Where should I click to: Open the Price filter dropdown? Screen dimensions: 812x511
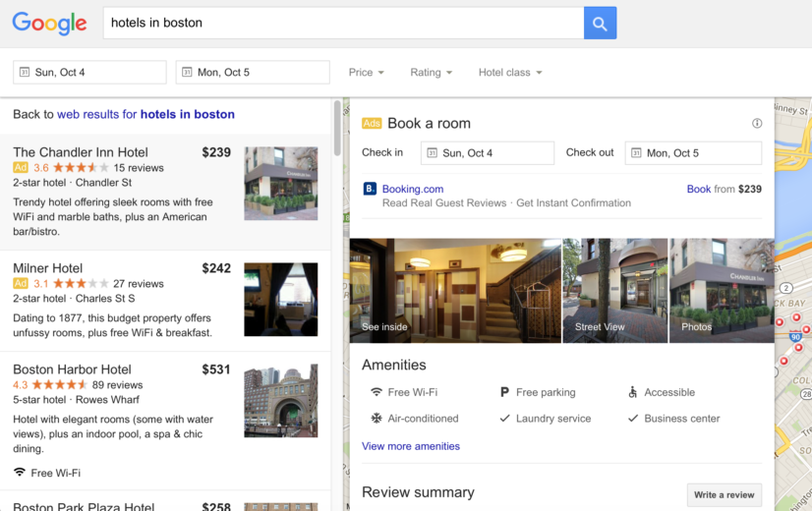[x=366, y=72]
